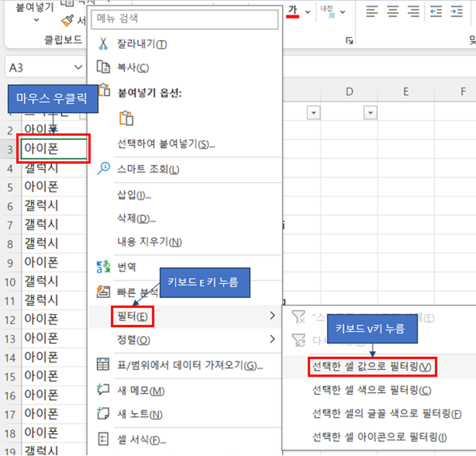Click the font color 가 button with red underline
The height and width of the screenshot is (456, 476).
pyautogui.click(x=292, y=12)
